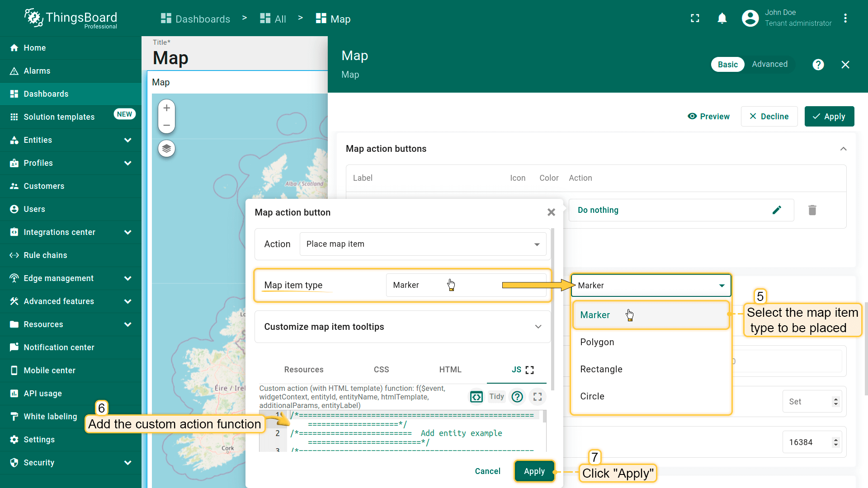
Task: Select Basic mode toggle
Action: coord(727,65)
